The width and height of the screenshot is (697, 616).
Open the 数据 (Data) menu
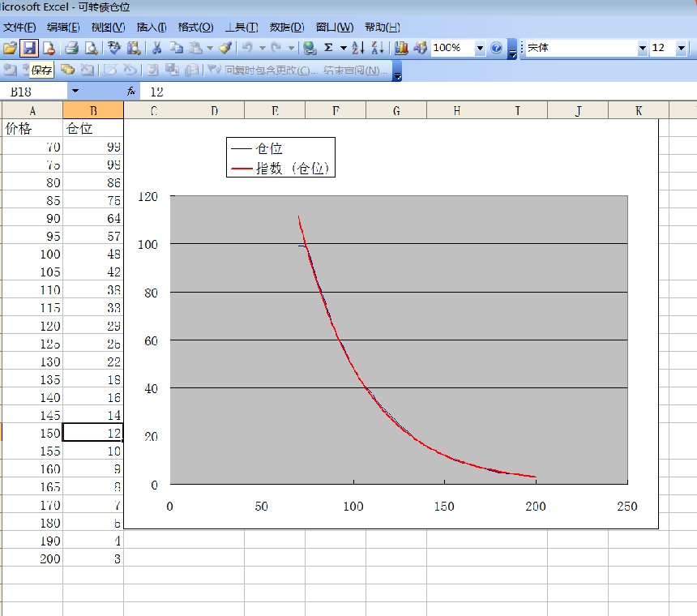click(285, 27)
